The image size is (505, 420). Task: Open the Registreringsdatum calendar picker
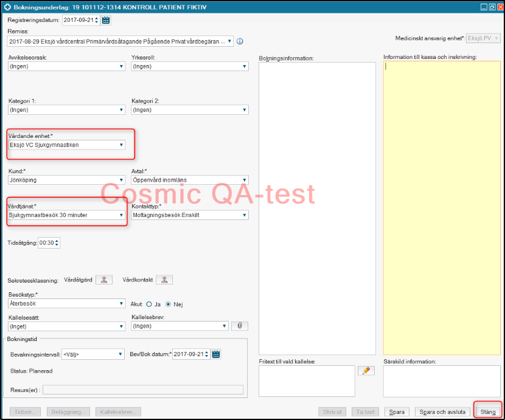click(x=106, y=20)
